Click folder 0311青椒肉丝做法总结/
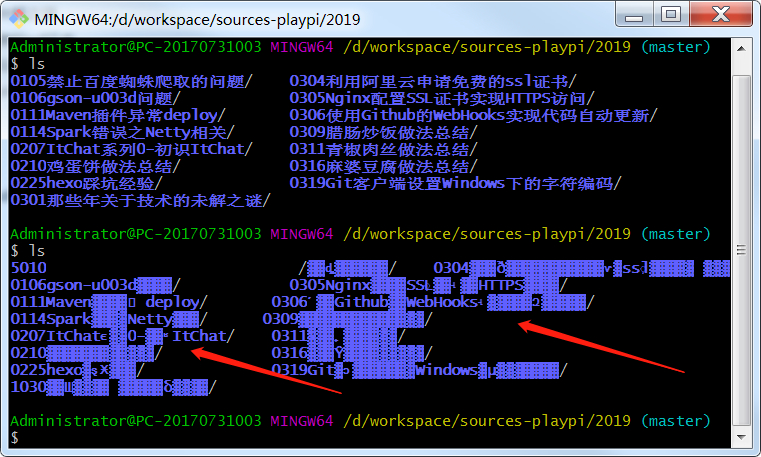The image size is (761, 457). pos(383,149)
